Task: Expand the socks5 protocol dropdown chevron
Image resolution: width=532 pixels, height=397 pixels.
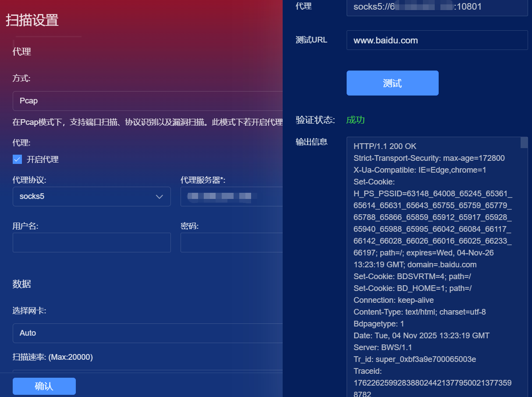Action: click(x=160, y=197)
